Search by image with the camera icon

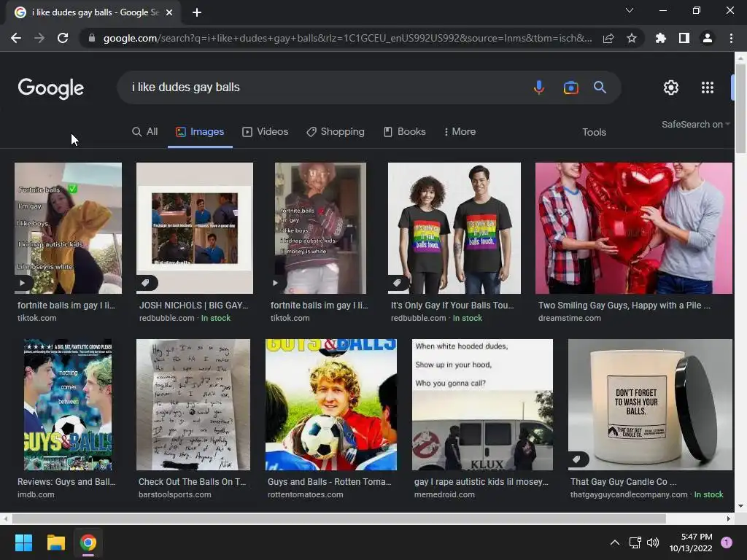pos(570,87)
